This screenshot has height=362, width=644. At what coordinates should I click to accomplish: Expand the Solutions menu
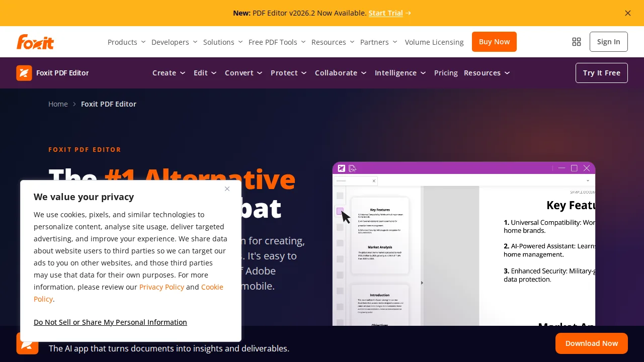tap(223, 42)
